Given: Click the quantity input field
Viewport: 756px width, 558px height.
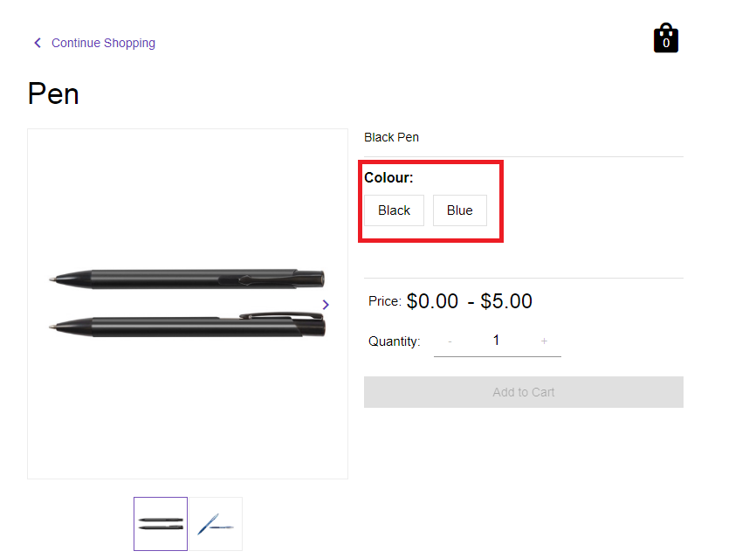Looking at the screenshot, I should [x=496, y=341].
